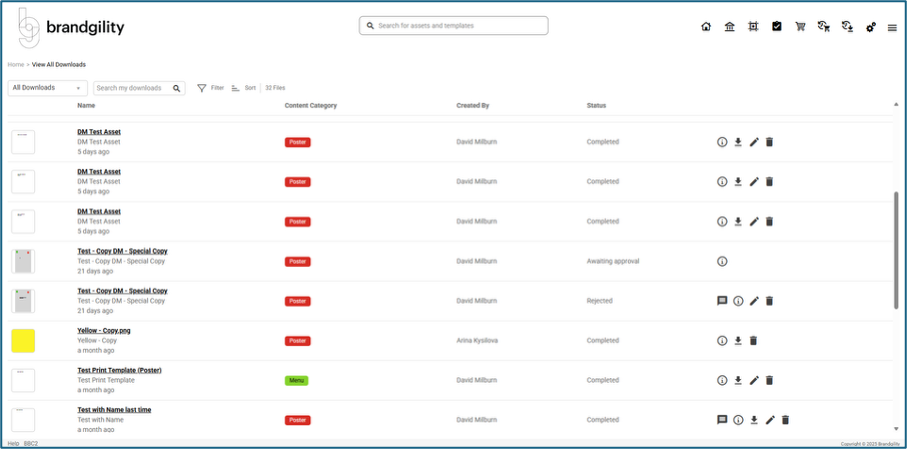The height and width of the screenshot is (450, 908).
Task: Open the Filter options
Action: (210, 88)
